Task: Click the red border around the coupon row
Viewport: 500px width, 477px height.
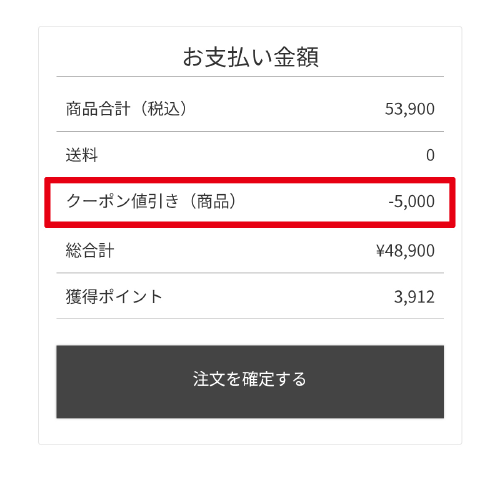Action: coord(250,180)
